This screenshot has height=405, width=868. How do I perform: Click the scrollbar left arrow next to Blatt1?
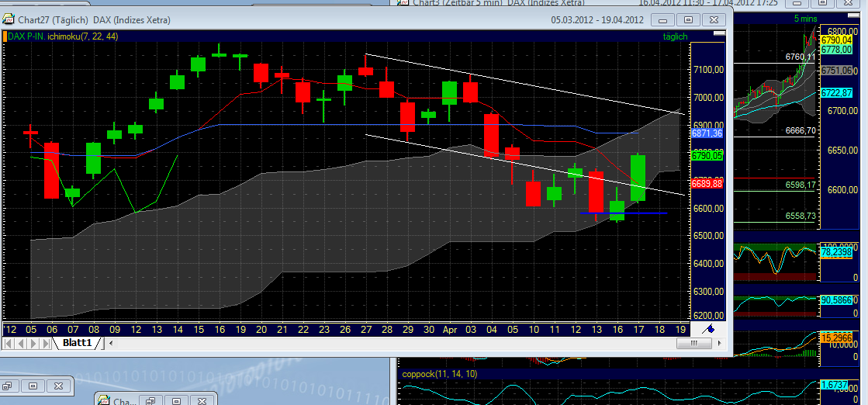coord(112,343)
